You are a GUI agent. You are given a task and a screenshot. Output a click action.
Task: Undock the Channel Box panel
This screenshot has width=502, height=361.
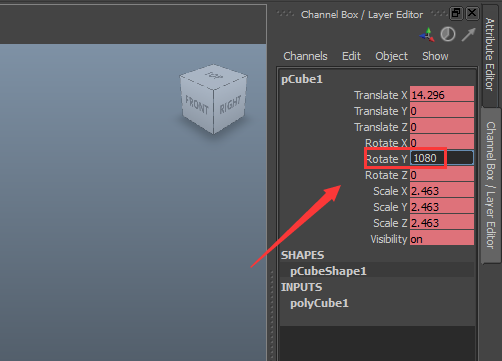point(456,13)
